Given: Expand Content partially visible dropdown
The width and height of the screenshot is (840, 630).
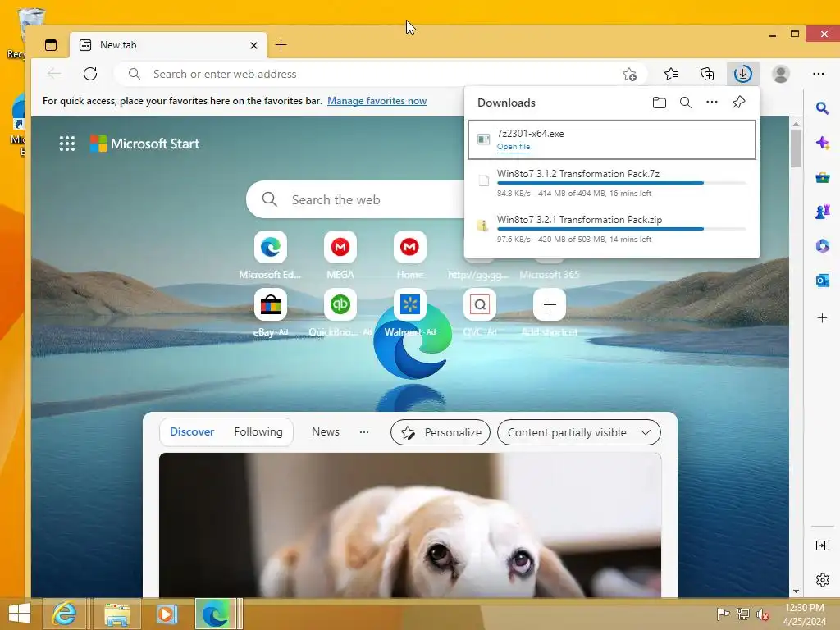Looking at the screenshot, I should 578,432.
